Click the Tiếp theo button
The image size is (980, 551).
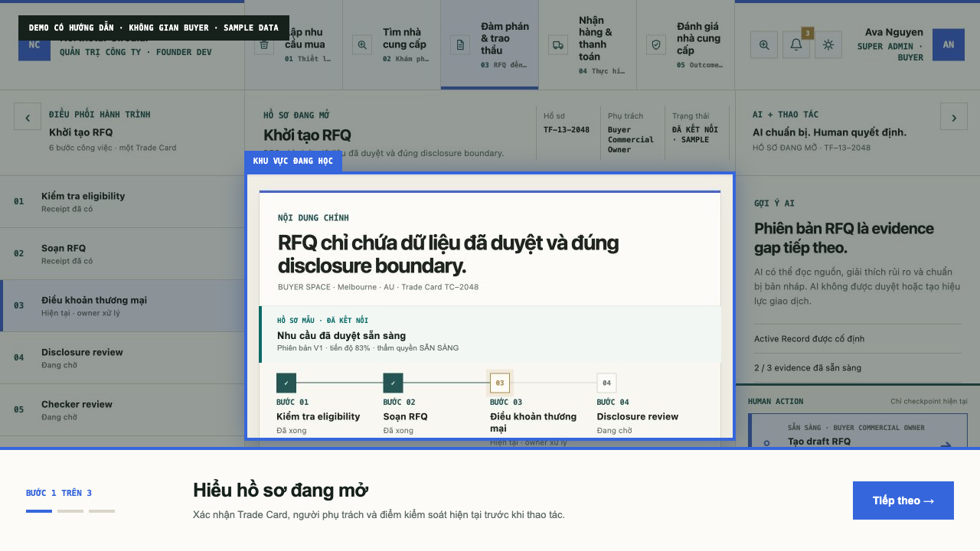(x=903, y=500)
